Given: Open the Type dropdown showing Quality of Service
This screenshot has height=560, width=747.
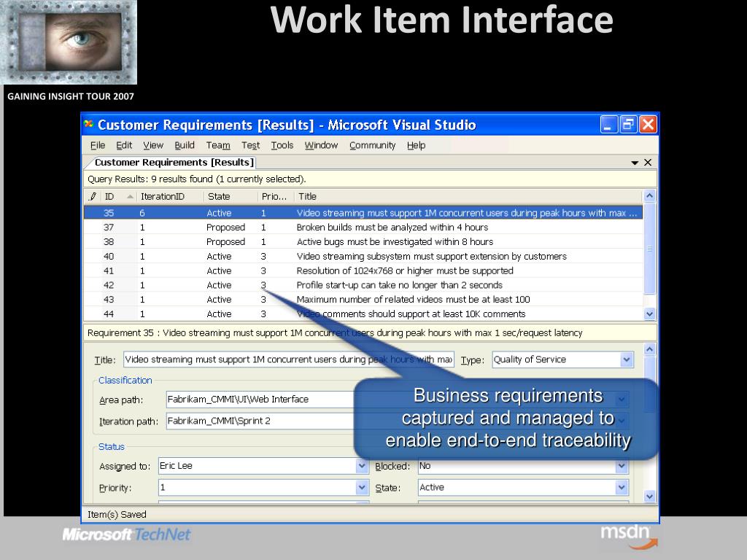Looking at the screenshot, I should pos(627,359).
